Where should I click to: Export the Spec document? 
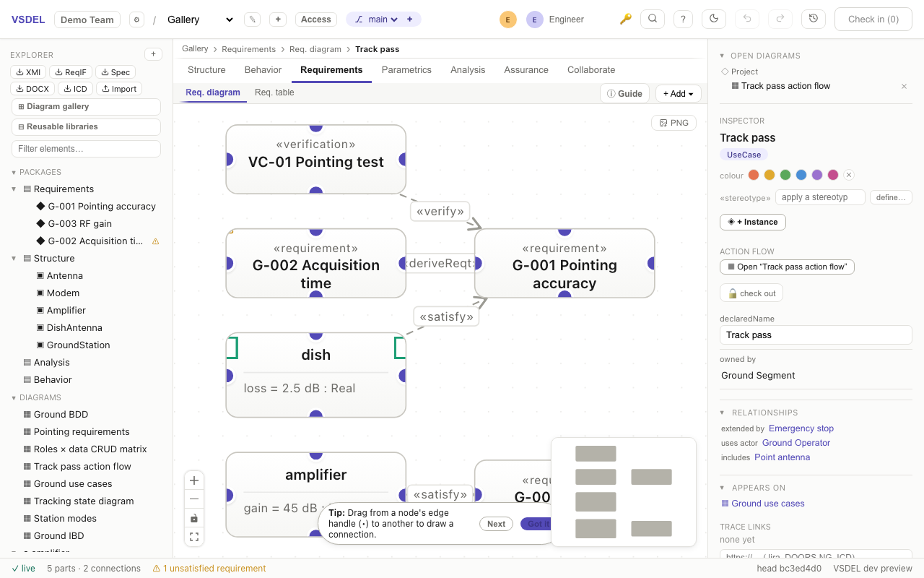[115, 72]
